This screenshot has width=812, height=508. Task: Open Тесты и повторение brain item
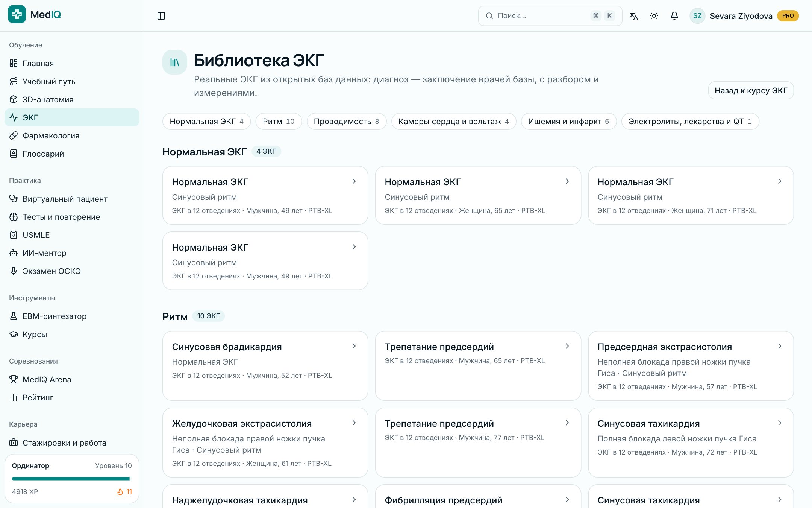[x=72, y=217]
